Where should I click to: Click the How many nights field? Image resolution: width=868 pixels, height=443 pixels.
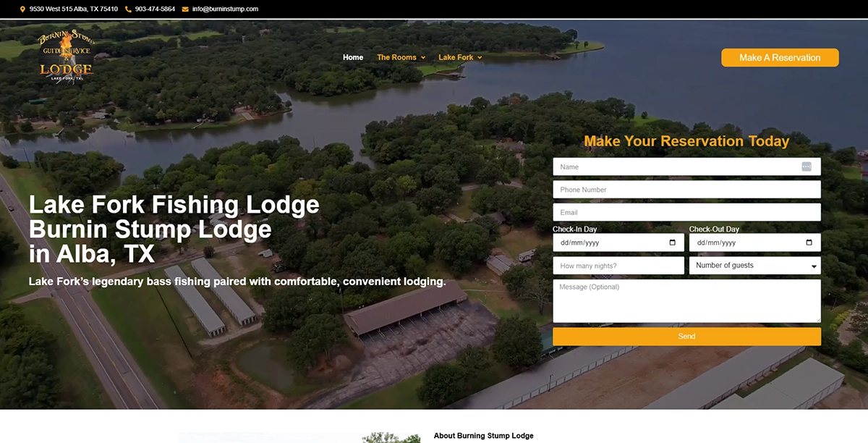[x=618, y=266]
